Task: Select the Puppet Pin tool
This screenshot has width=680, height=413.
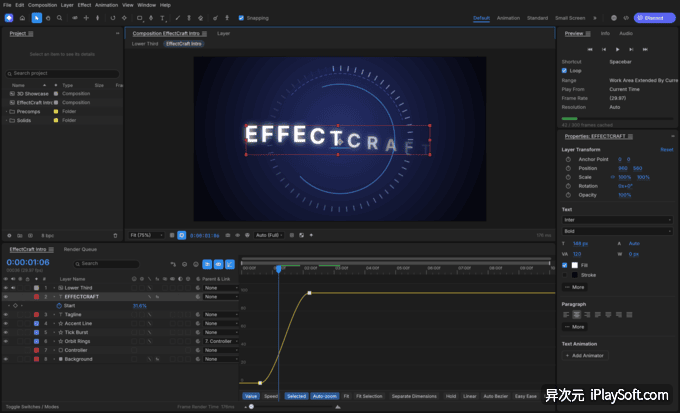Action: coord(227,18)
